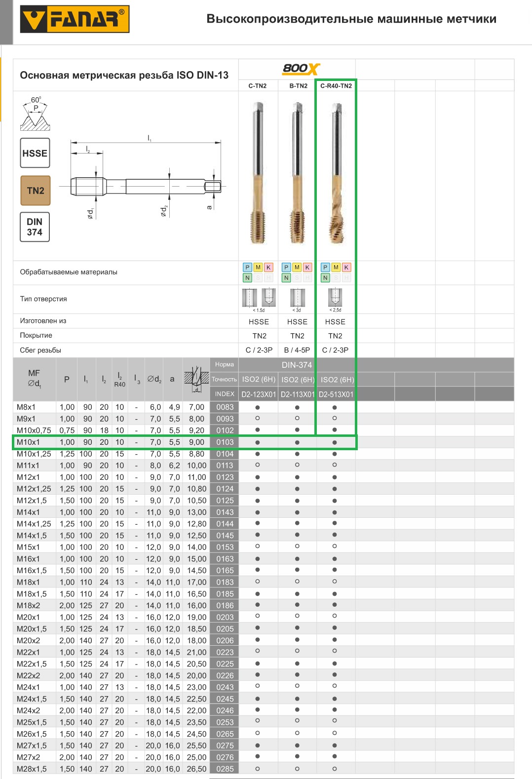Click the M material icon under C-R40-TN2

[x=336, y=267]
